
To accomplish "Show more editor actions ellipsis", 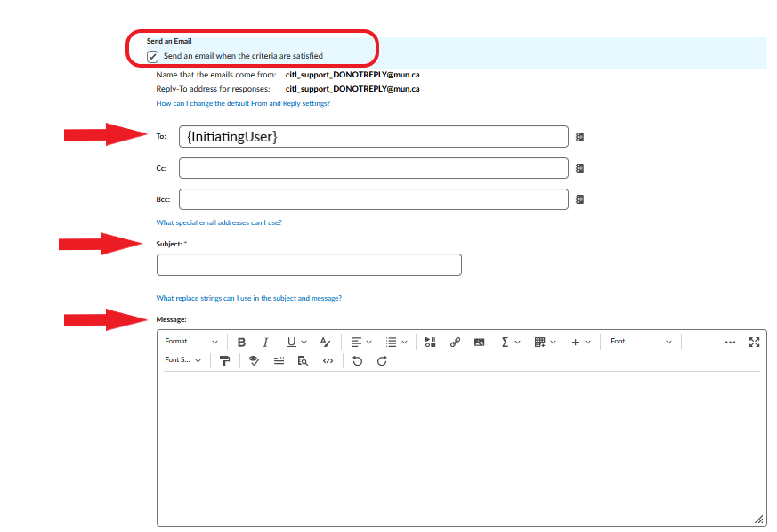I will click(730, 342).
